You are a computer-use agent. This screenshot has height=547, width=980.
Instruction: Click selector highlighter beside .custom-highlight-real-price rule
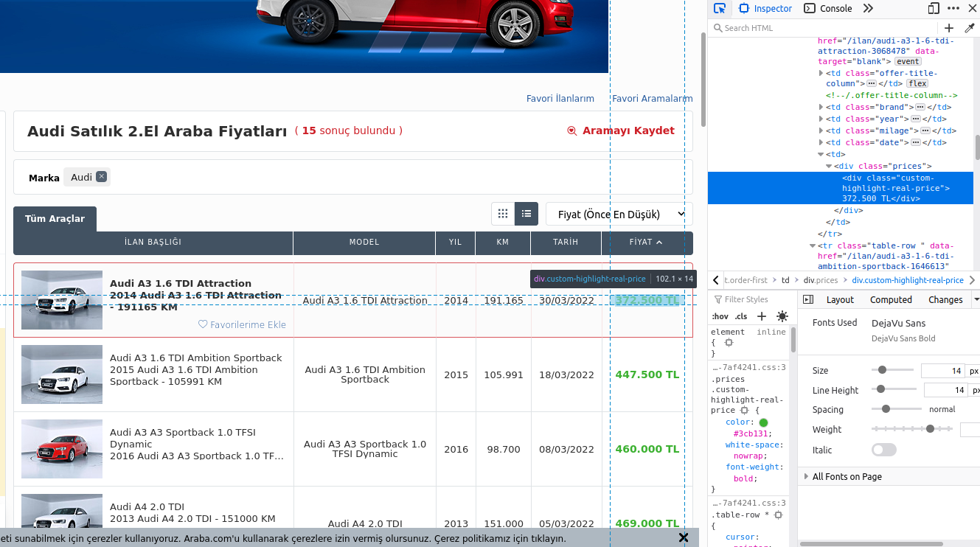click(x=744, y=410)
